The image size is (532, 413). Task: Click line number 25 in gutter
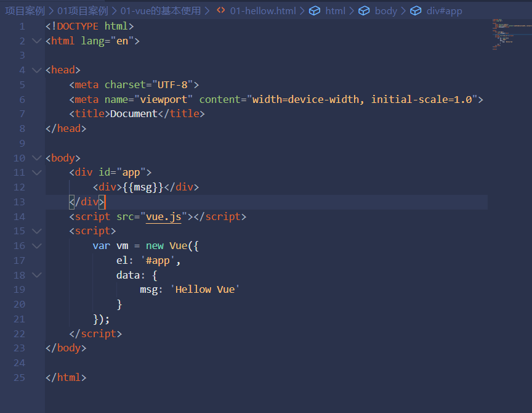tap(19, 377)
